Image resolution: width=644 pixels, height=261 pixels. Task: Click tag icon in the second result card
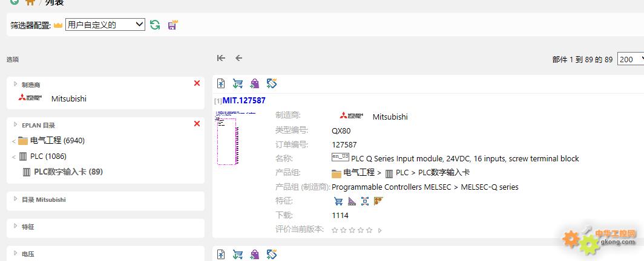pos(272,254)
